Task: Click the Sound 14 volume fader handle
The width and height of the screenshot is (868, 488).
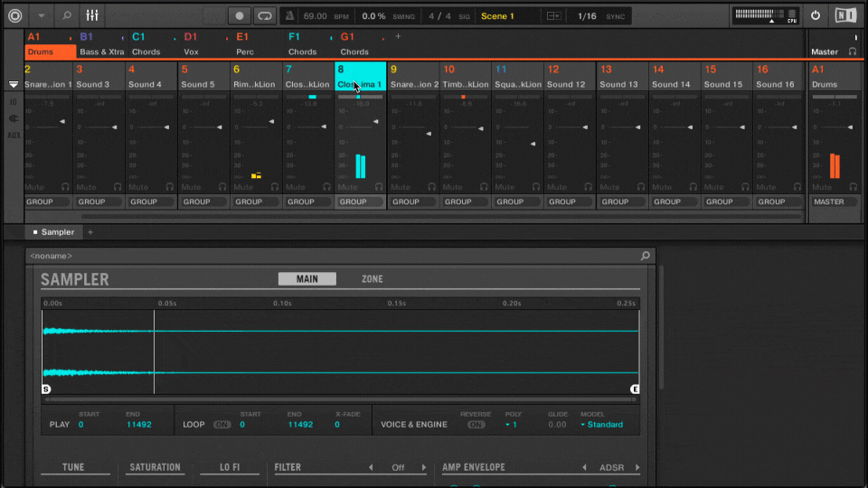Action: coord(690,127)
